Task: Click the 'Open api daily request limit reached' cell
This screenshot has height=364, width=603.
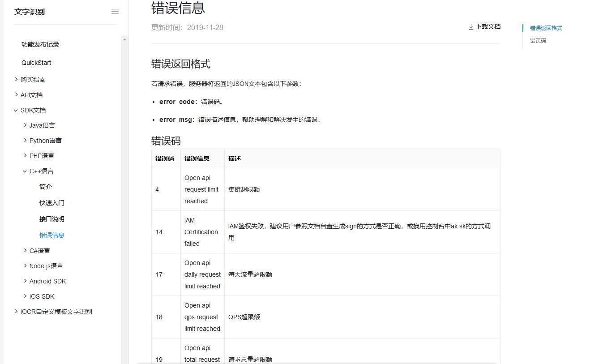Action: 202,274
